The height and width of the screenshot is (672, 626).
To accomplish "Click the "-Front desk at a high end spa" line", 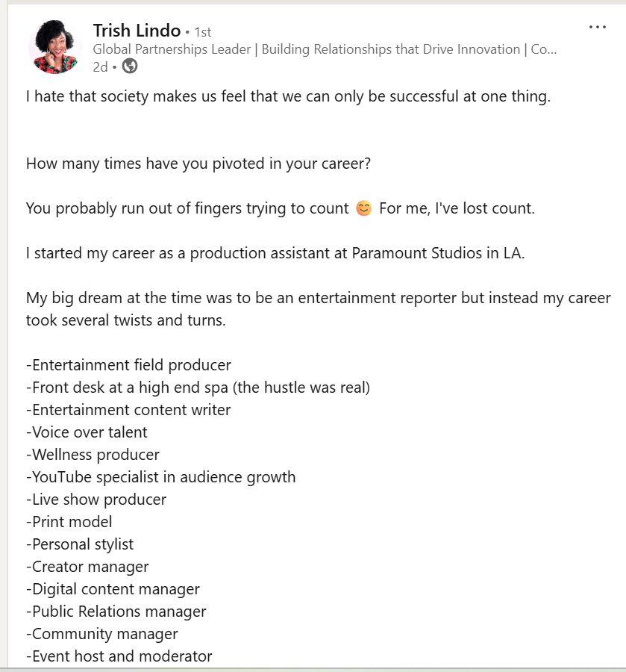I will pyautogui.click(x=198, y=388).
